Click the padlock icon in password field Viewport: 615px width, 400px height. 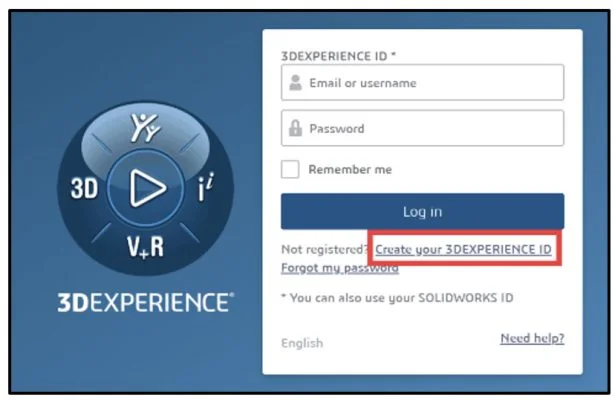coord(295,128)
